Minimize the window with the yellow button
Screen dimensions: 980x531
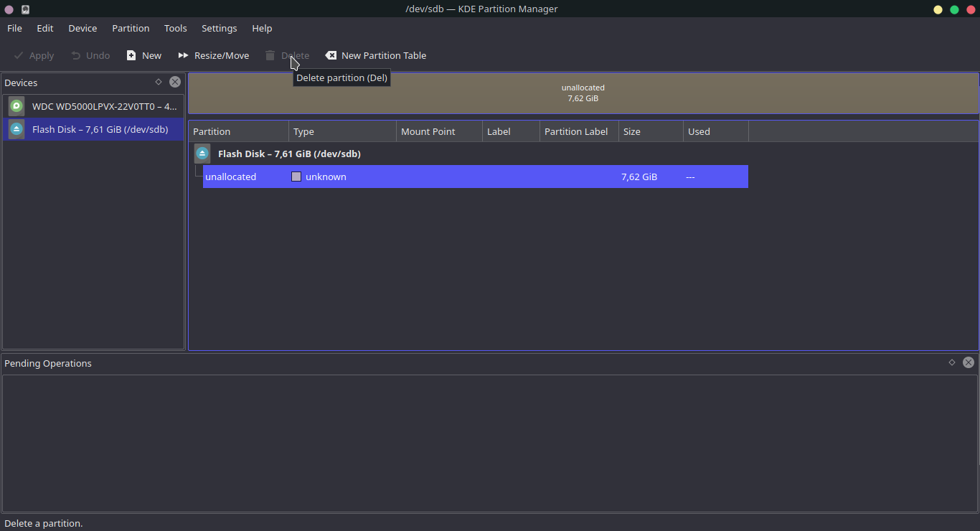click(938, 9)
